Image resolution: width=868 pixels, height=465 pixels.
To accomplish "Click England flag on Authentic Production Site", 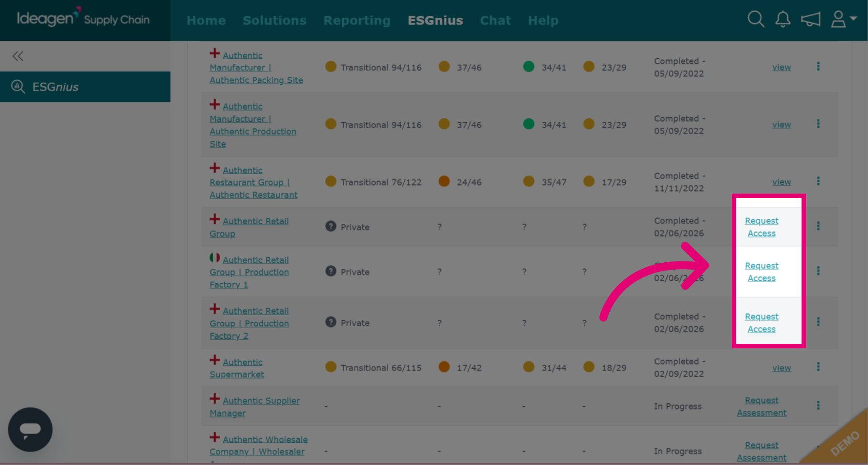I will (215, 104).
